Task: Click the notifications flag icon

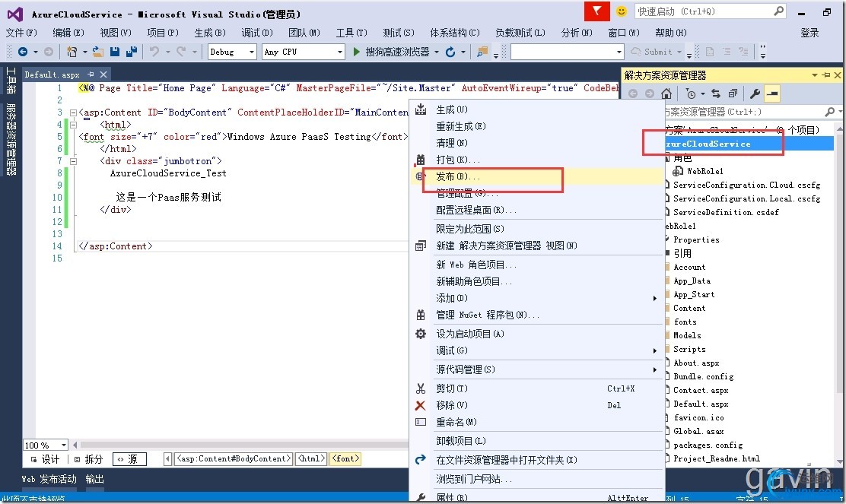Action: 596,11
